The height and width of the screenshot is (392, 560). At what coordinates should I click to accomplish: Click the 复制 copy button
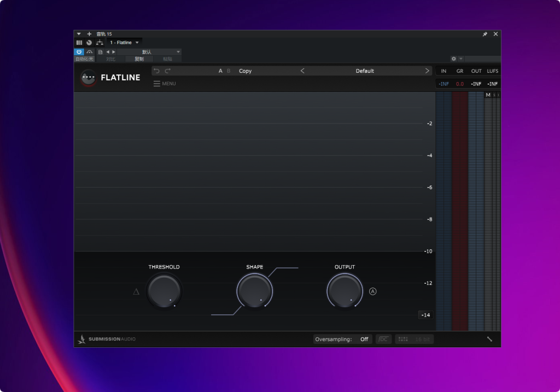139,59
